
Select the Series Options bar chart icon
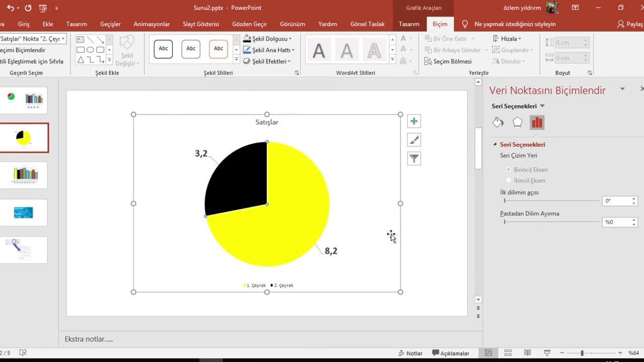point(537,122)
